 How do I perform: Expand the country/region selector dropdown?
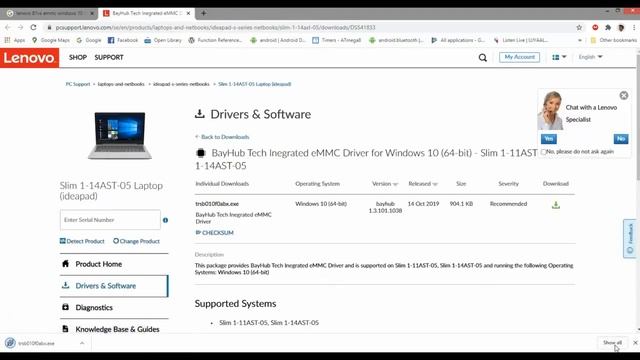click(x=559, y=57)
